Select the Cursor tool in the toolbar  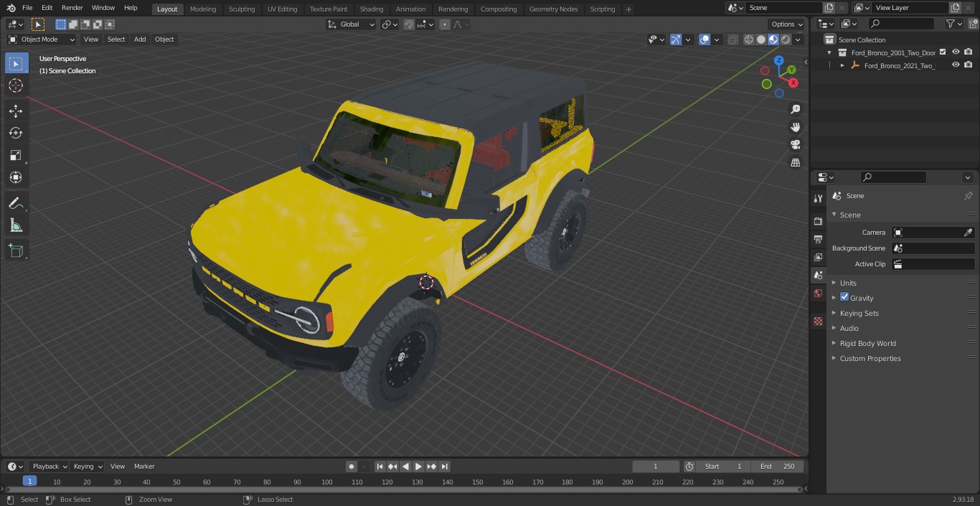point(16,85)
